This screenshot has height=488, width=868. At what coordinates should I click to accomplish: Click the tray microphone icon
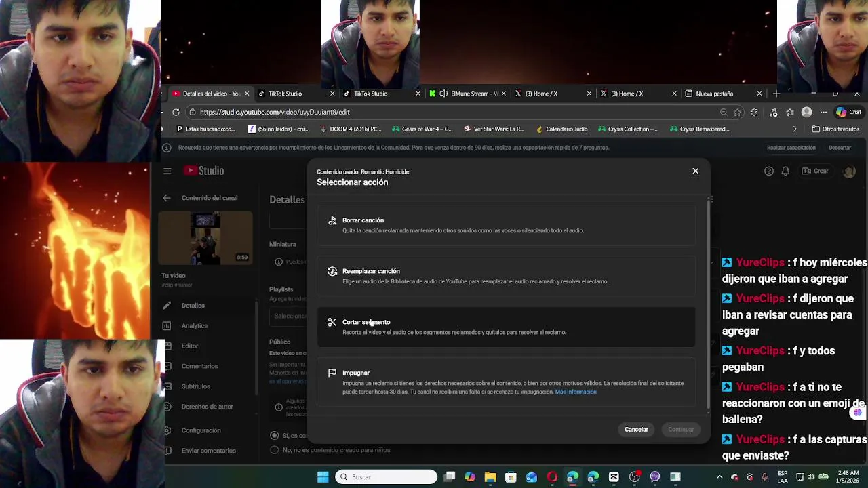pyautogui.click(x=765, y=477)
